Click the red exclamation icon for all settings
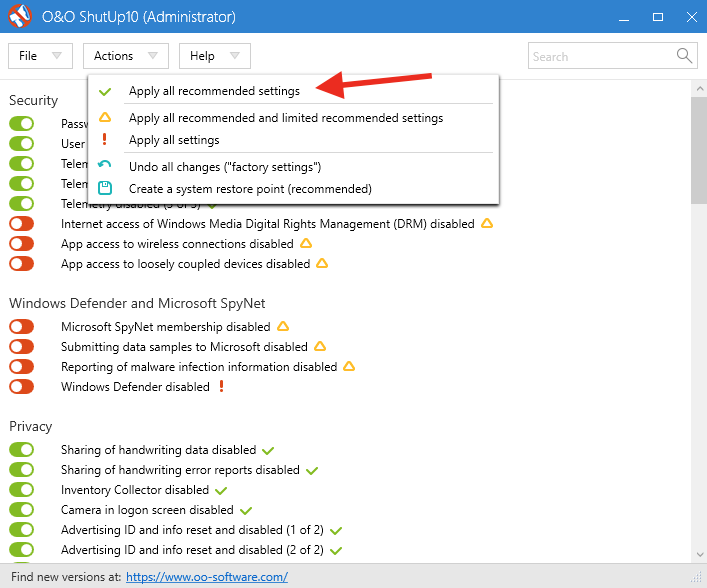The image size is (707, 588). (x=105, y=140)
